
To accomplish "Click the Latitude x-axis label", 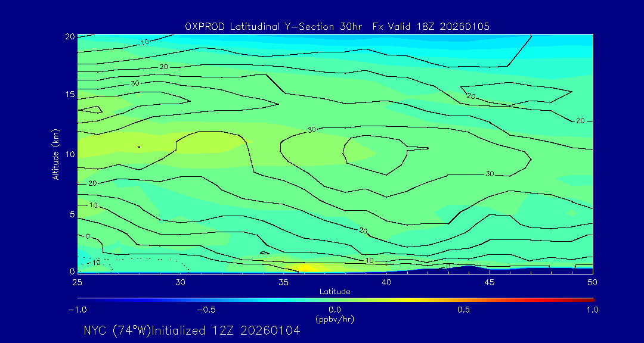I will pos(335,291).
